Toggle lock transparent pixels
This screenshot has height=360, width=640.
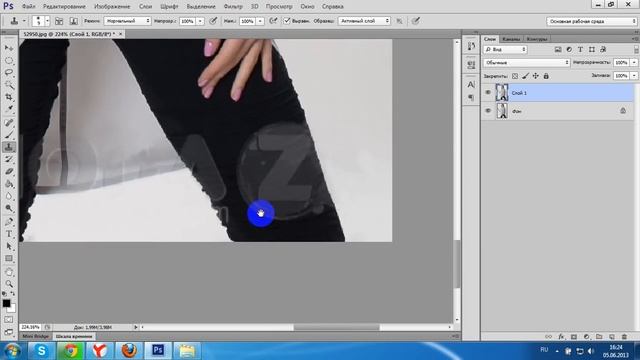tap(515, 76)
